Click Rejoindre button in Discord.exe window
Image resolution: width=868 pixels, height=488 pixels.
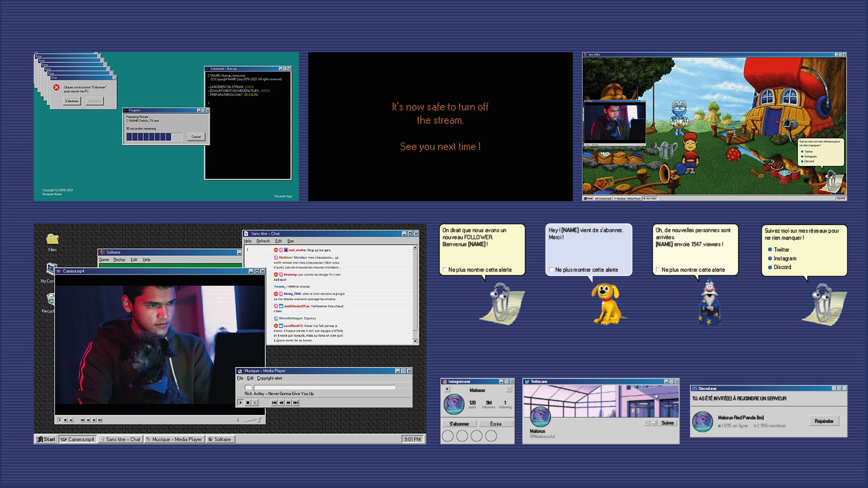tap(824, 421)
